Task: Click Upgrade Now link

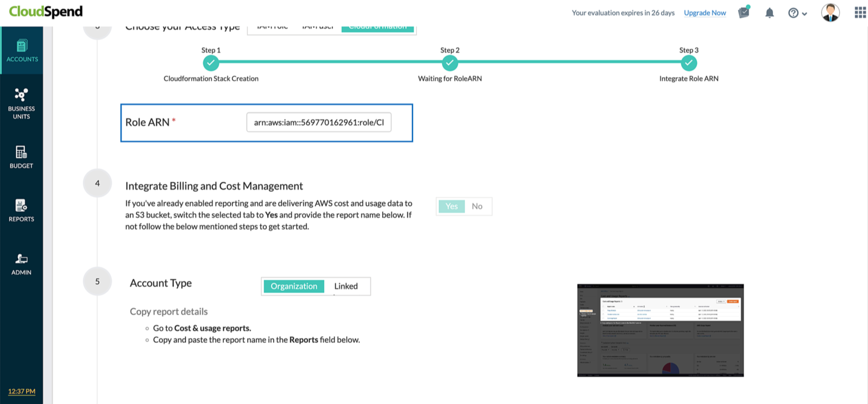Action: point(705,13)
